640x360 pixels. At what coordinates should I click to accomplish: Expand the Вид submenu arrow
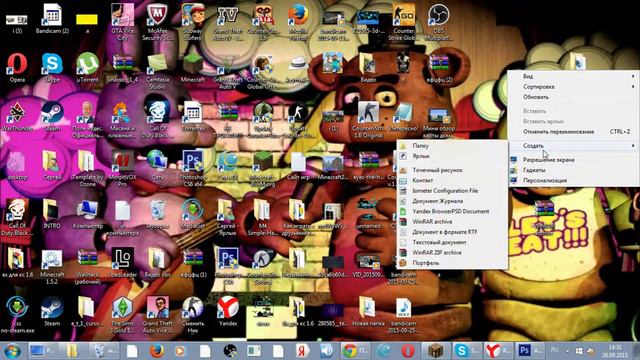(x=633, y=76)
